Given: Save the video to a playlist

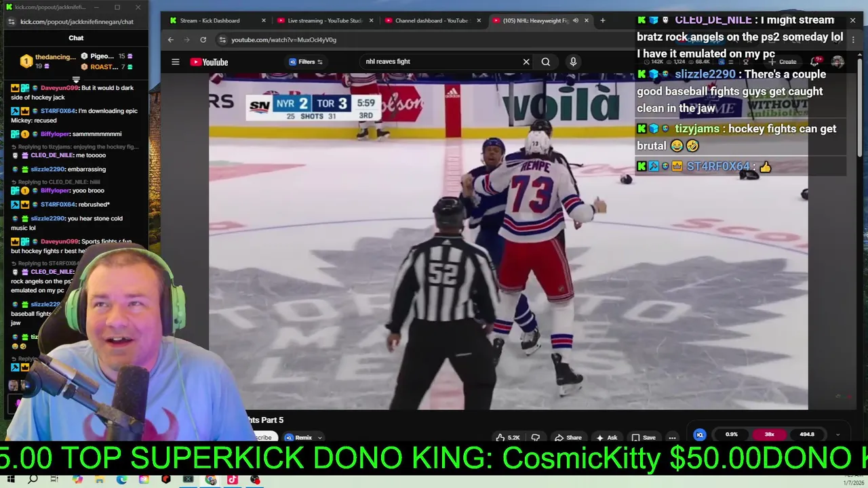Looking at the screenshot, I should click(644, 438).
